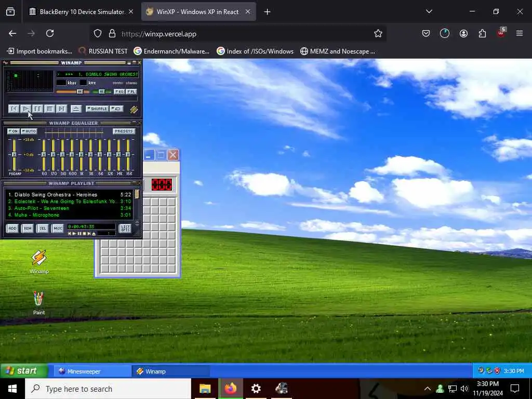Select Muha - Microphone track
Screen dimensions: 532x399
pyautogui.click(x=69, y=215)
